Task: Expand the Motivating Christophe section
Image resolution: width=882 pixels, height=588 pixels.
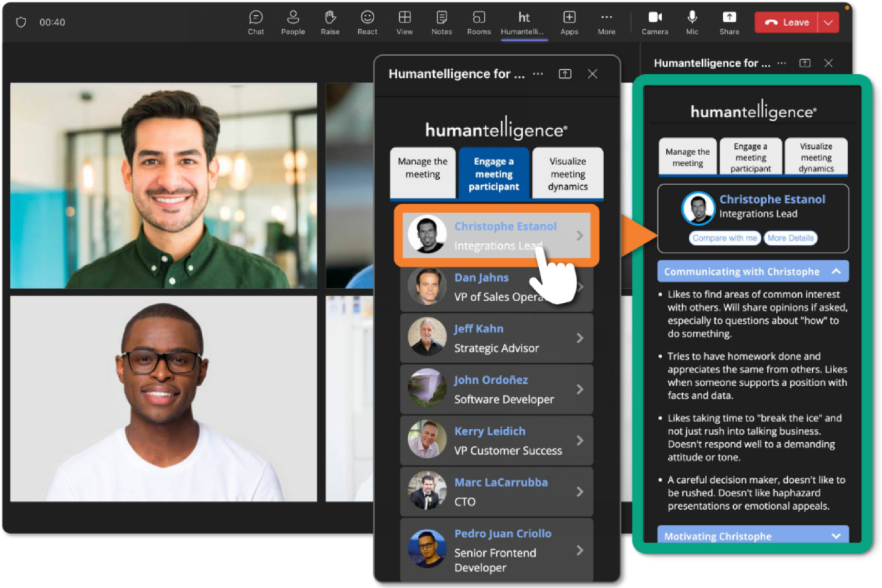Action: click(x=836, y=536)
